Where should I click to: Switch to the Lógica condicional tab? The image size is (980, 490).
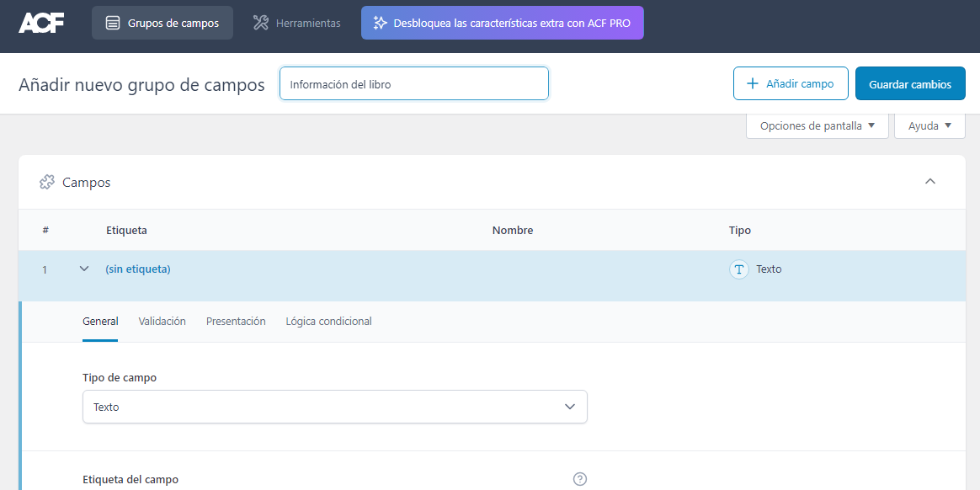[328, 321]
